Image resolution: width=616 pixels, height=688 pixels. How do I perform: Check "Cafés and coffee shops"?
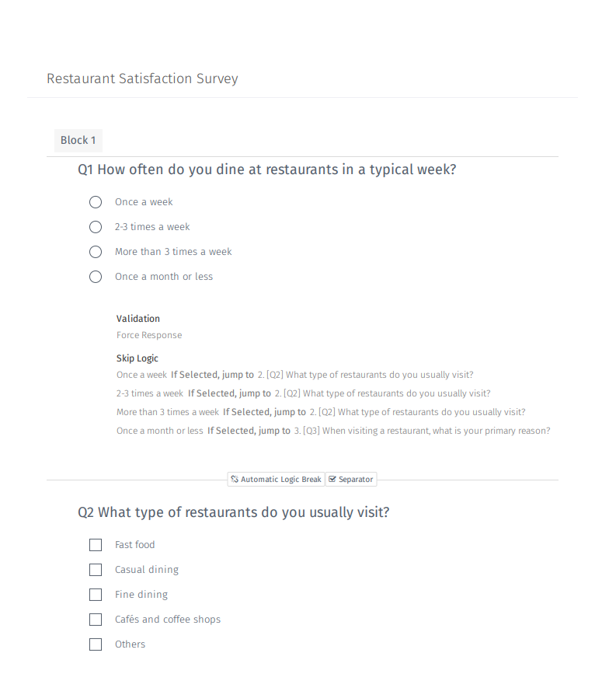[95, 619]
